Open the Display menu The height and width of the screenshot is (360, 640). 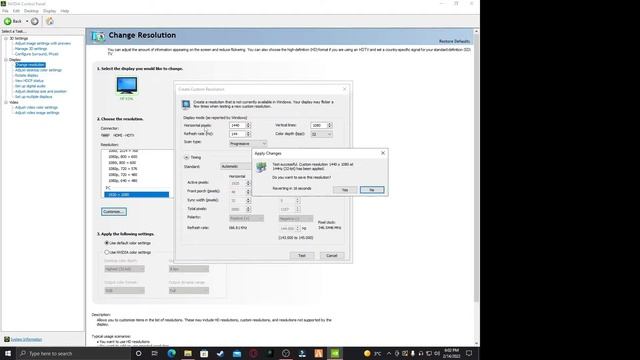pyautogui.click(x=49, y=11)
